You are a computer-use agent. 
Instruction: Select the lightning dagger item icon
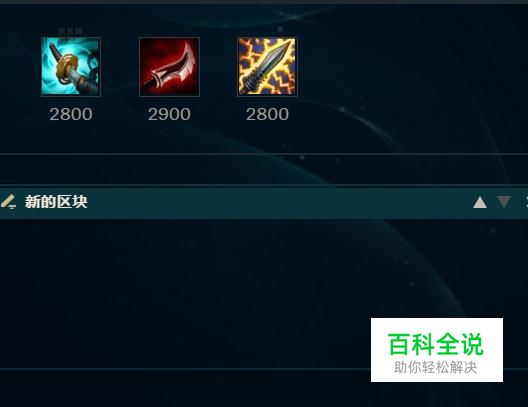[x=267, y=67]
